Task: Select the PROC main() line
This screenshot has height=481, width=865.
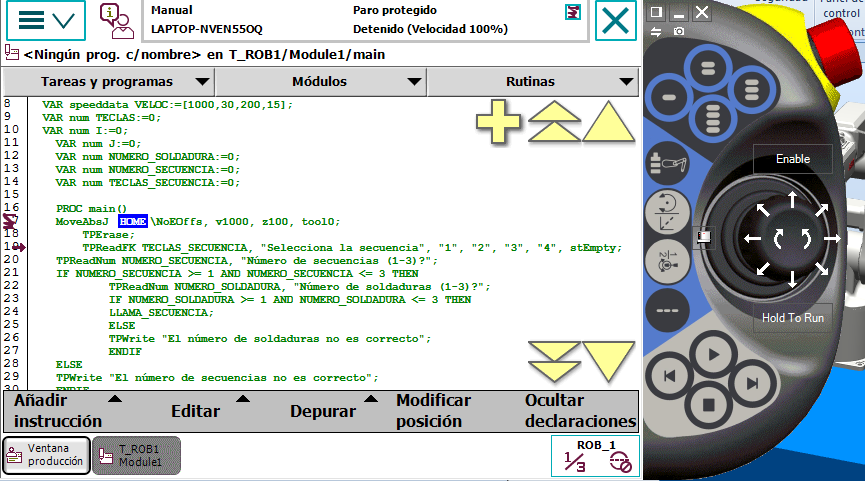Action: coord(92,209)
